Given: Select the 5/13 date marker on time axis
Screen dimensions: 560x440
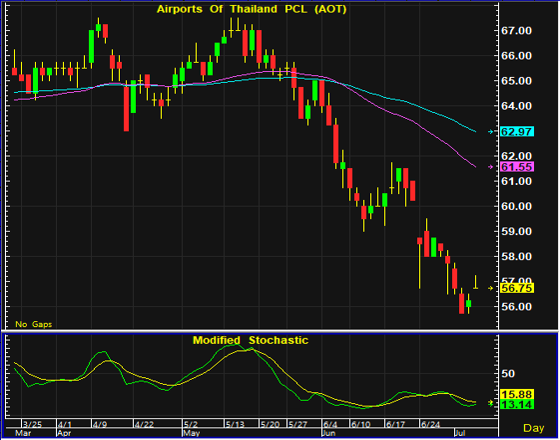Looking at the screenshot, I should point(235,425).
